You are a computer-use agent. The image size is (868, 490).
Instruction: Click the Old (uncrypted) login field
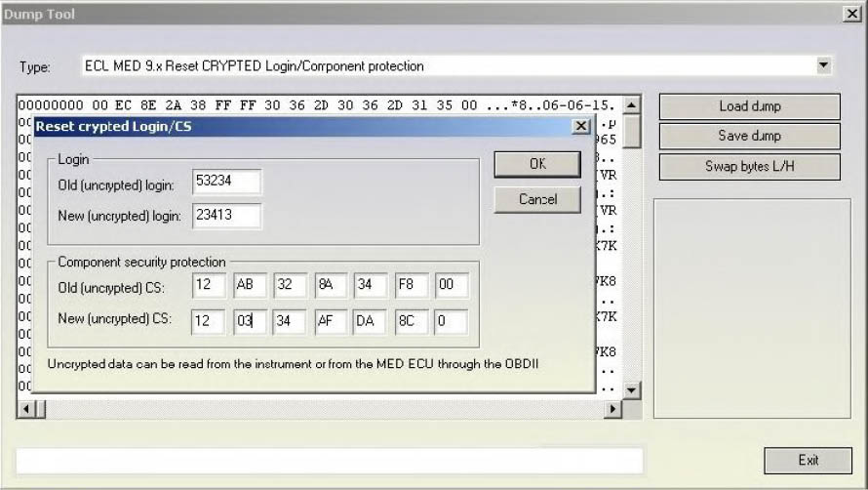(x=227, y=183)
